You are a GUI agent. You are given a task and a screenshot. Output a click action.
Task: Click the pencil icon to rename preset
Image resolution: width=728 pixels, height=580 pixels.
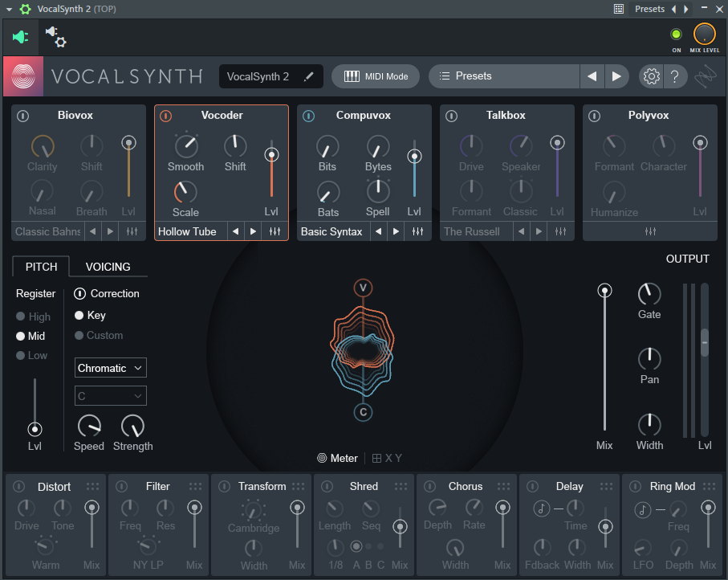309,76
